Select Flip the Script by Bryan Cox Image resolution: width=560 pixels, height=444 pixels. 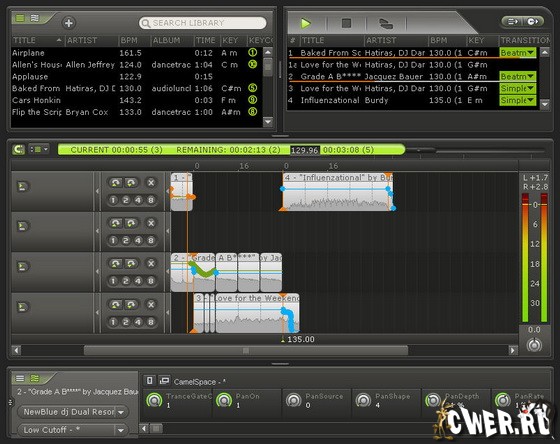(x=136, y=112)
